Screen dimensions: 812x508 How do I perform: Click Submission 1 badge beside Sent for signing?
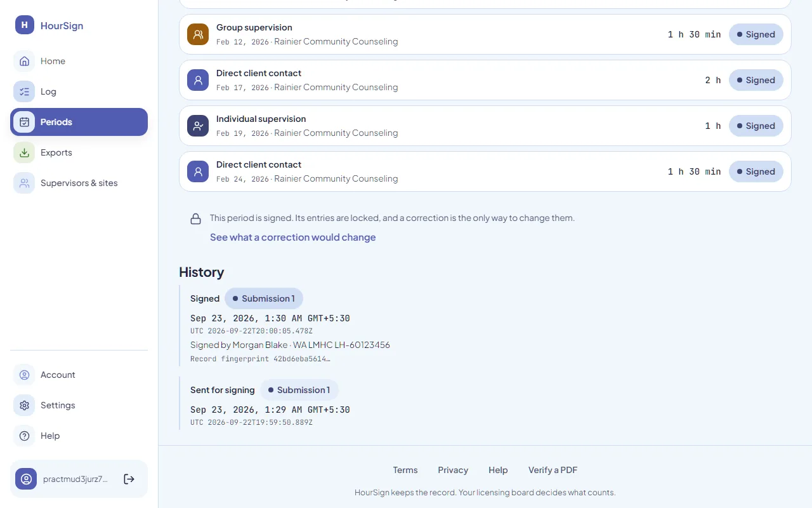(x=299, y=390)
